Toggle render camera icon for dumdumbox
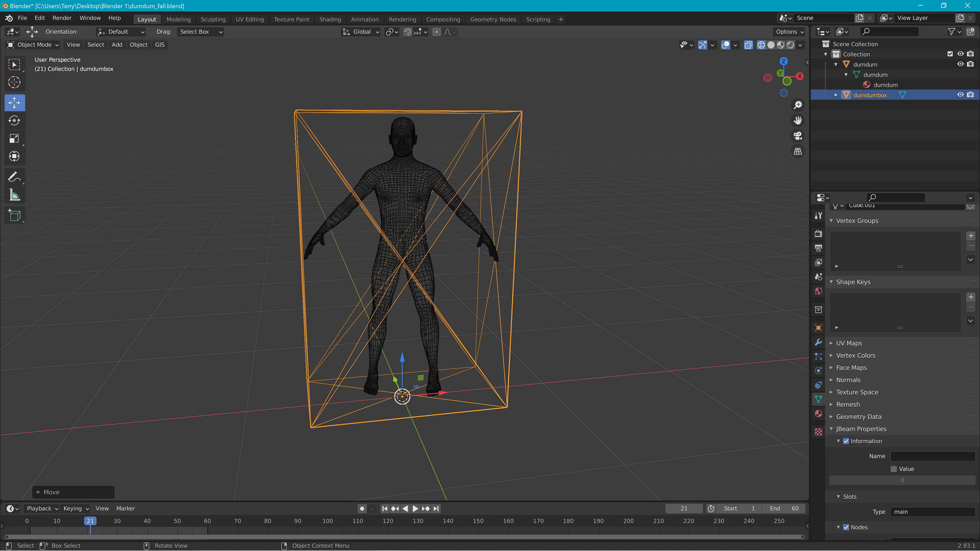 pos(971,95)
